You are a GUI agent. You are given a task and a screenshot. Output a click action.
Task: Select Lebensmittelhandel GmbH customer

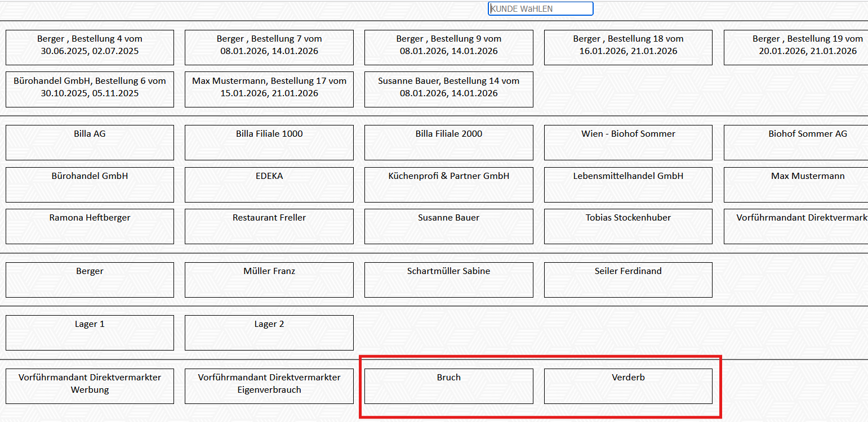628,185
